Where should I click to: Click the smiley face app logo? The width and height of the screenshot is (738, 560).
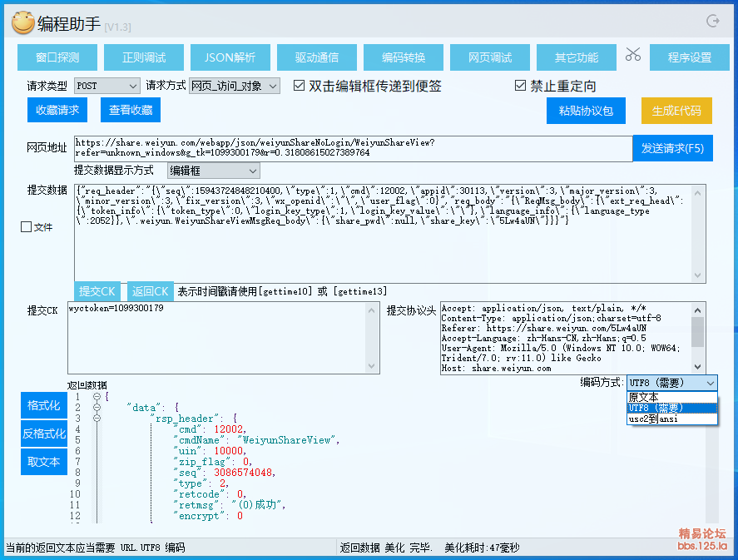pos(23,22)
